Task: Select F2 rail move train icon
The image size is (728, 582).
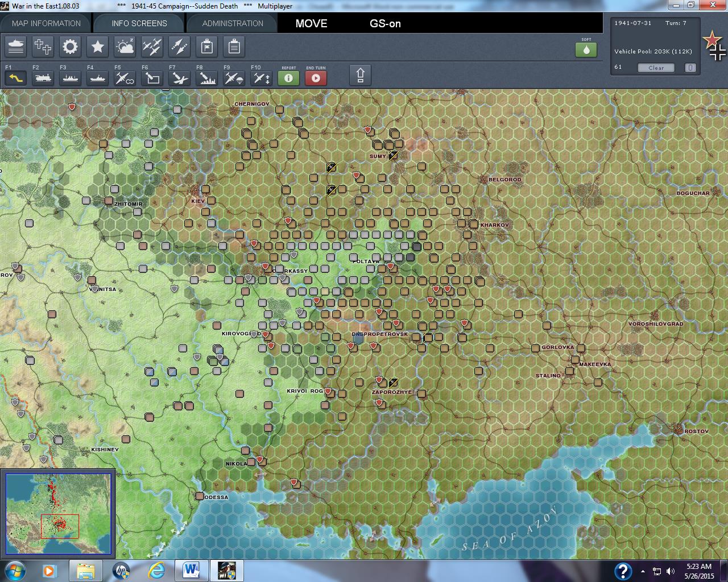Action: (43, 78)
